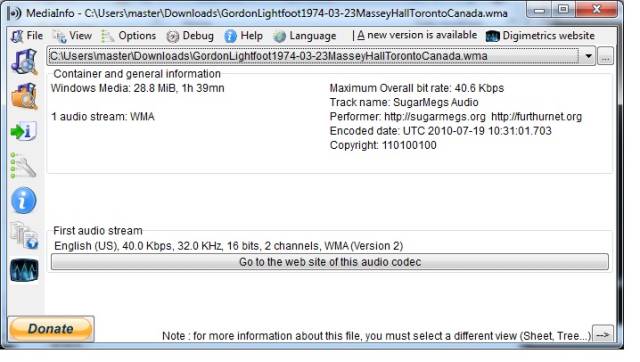Click 'Maximum Overall bit rate: 40.6 Kbps' text
Image resolution: width=640 pixels, height=362 pixels.
(417, 88)
